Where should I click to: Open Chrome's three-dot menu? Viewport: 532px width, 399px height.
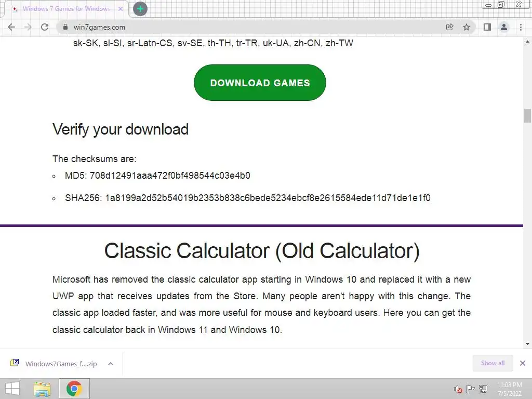click(521, 27)
